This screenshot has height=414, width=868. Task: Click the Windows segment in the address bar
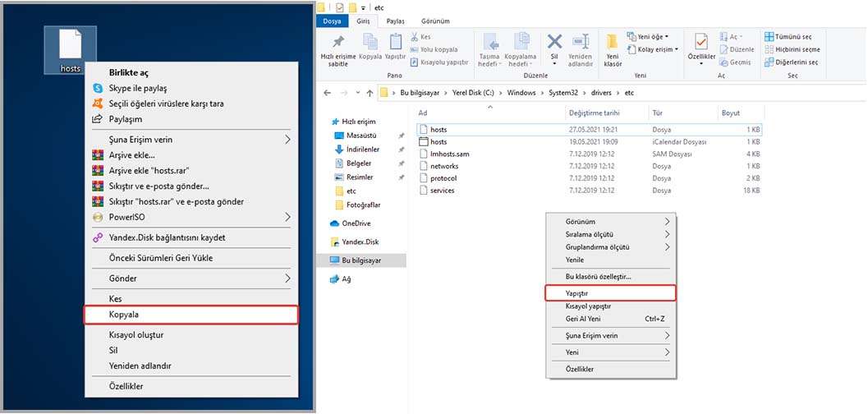[521, 93]
